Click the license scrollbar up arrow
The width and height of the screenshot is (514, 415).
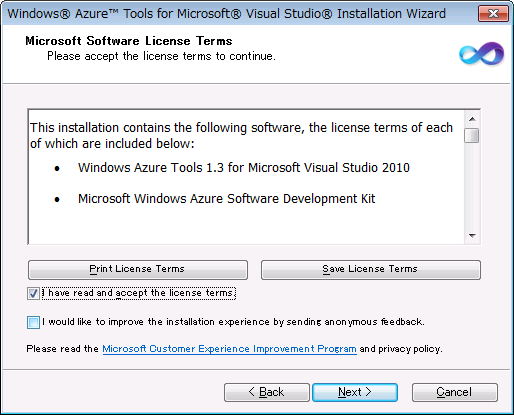click(472, 119)
